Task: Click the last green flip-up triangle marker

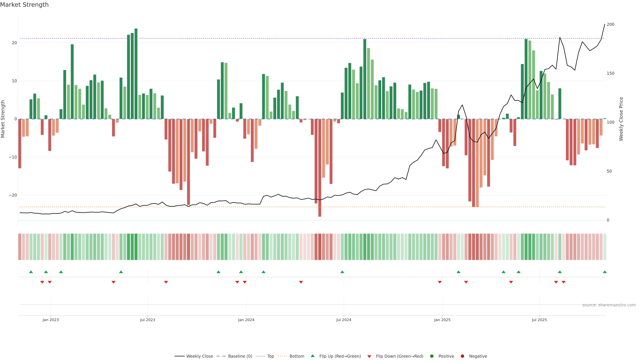Action: 604,272
